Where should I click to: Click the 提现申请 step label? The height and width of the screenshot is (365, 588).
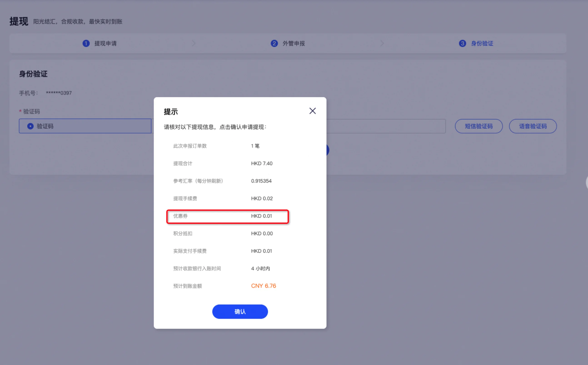pyautogui.click(x=105, y=43)
